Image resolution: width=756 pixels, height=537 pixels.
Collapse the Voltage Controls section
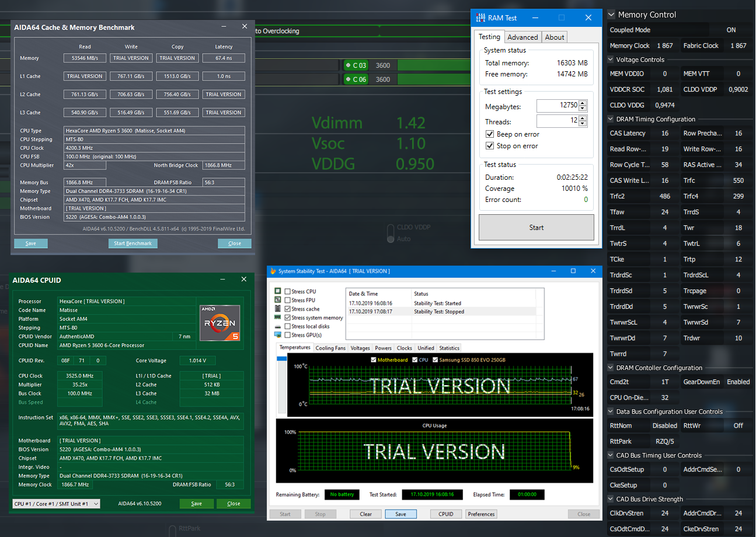[x=611, y=60]
